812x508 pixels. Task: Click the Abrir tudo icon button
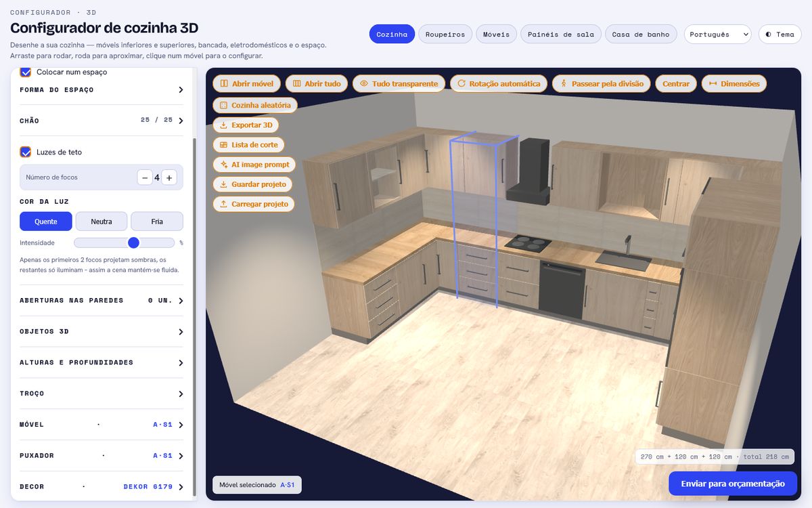[x=296, y=84]
